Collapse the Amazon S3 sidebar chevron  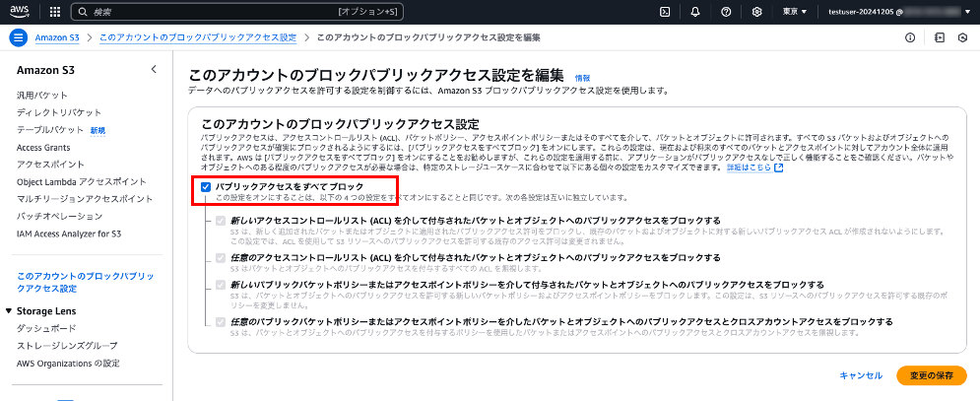(154, 69)
